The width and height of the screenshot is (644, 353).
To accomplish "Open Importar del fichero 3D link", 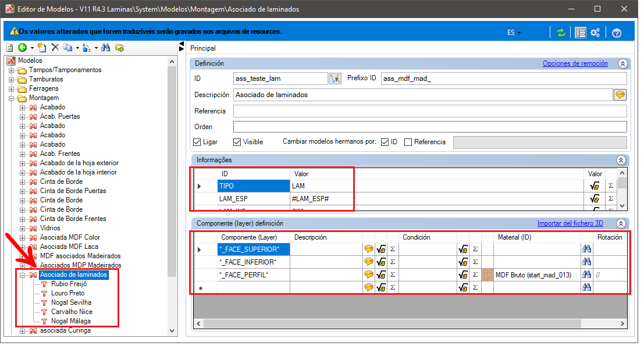I will coord(570,224).
